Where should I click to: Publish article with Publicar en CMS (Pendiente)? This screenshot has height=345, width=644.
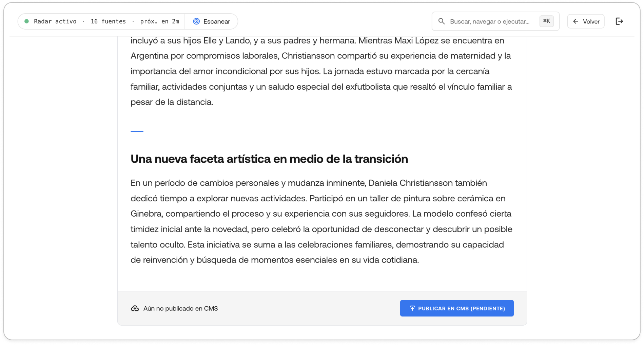point(457,308)
